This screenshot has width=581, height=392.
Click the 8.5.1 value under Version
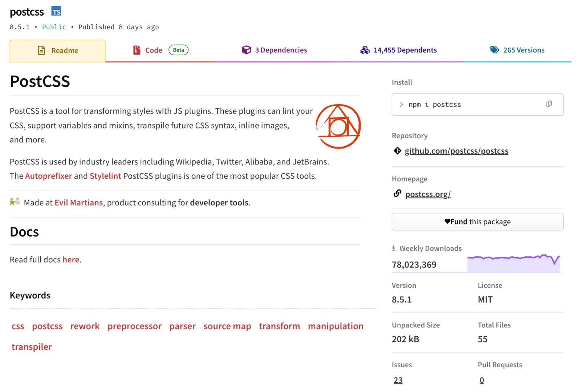click(402, 299)
